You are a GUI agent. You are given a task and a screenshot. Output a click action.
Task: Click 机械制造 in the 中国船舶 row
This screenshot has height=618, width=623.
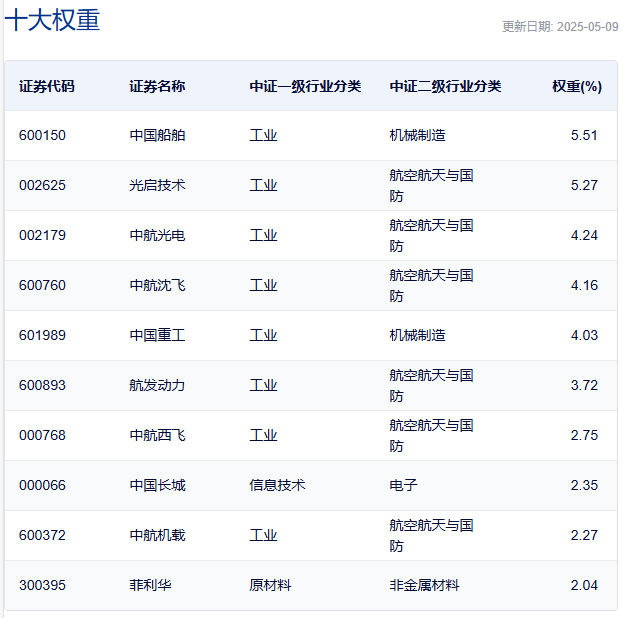418,135
